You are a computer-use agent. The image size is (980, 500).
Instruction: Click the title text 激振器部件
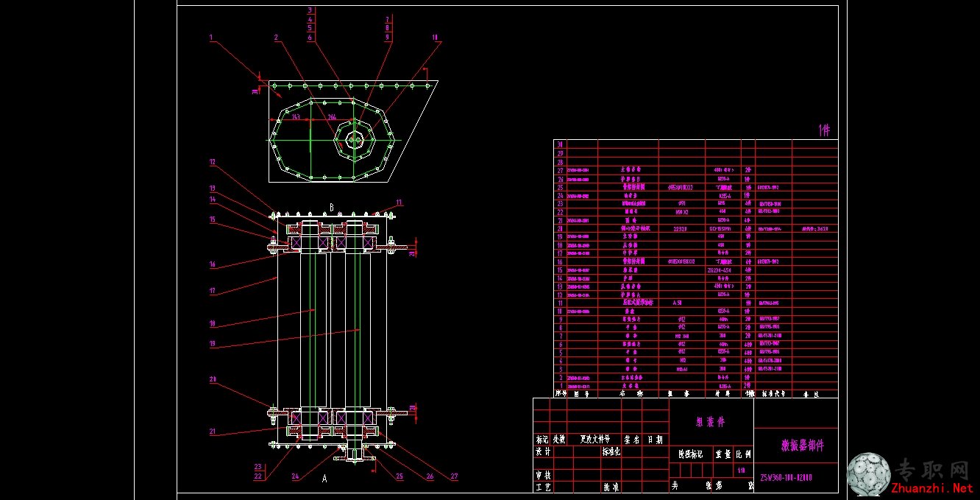pyautogui.click(x=803, y=446)
